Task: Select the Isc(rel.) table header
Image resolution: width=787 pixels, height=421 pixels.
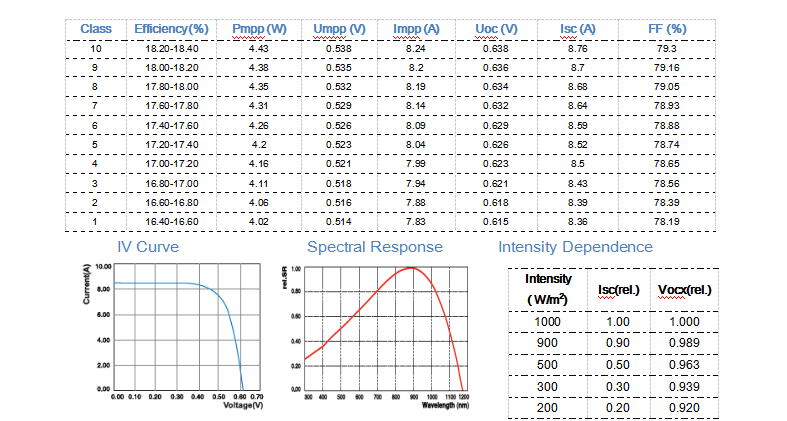Action: pos(619,290)
